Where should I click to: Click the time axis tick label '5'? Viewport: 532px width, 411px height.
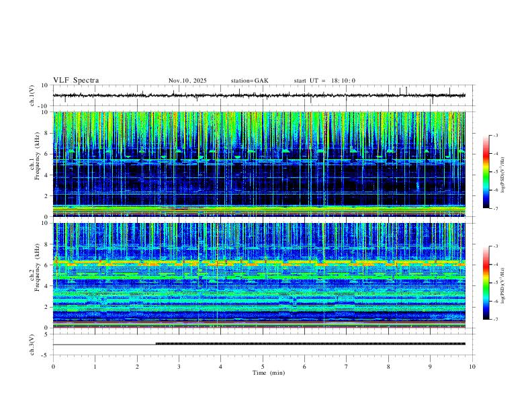[x=263, y=367]
